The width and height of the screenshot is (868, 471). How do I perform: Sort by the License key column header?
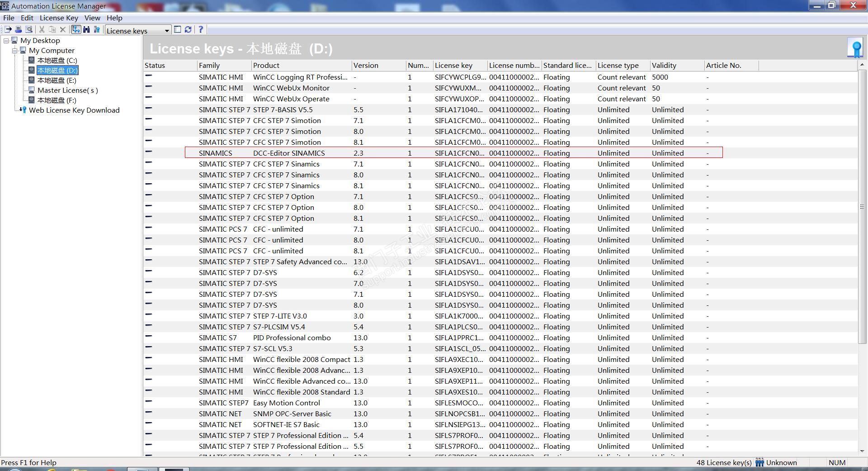(x=460, y=65)
